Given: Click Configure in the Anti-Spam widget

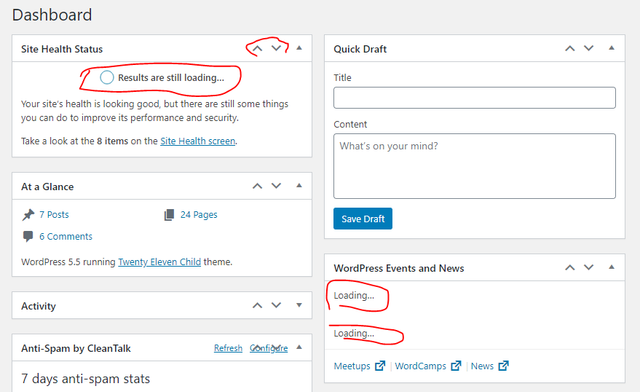Looking at the screenshot, I should pyautogui.click(x=269, y=348).
